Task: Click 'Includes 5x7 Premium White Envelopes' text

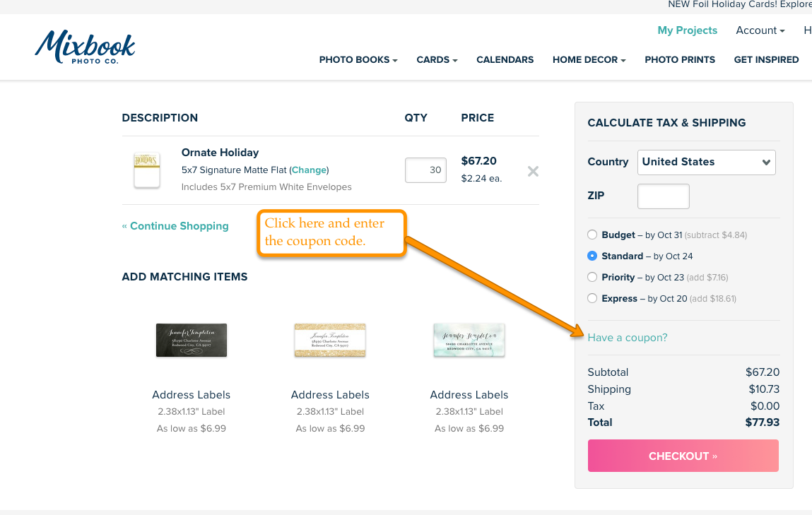Action: 266,187
